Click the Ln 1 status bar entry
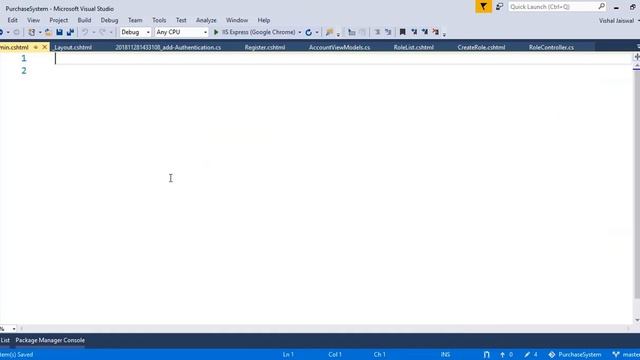Image resolution: width=640 pixels, height=360 pixels. pyautogui.click(x=288, y=355)
